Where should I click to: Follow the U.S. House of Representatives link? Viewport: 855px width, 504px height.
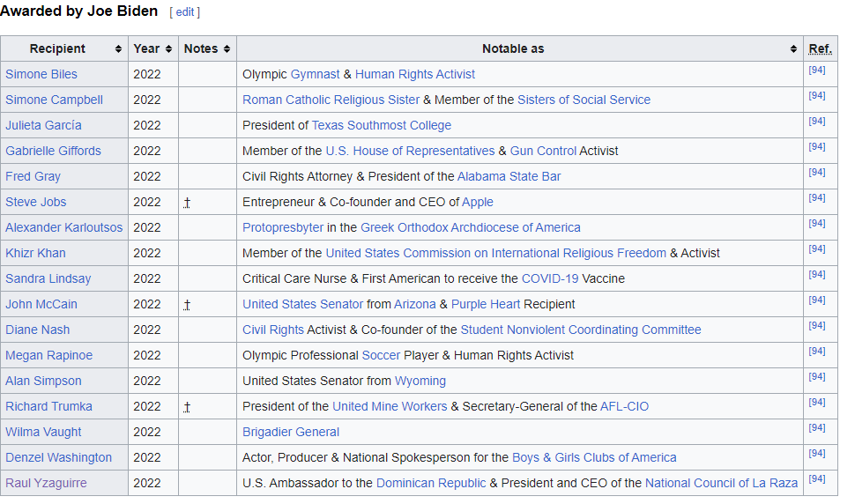point(410,151)
